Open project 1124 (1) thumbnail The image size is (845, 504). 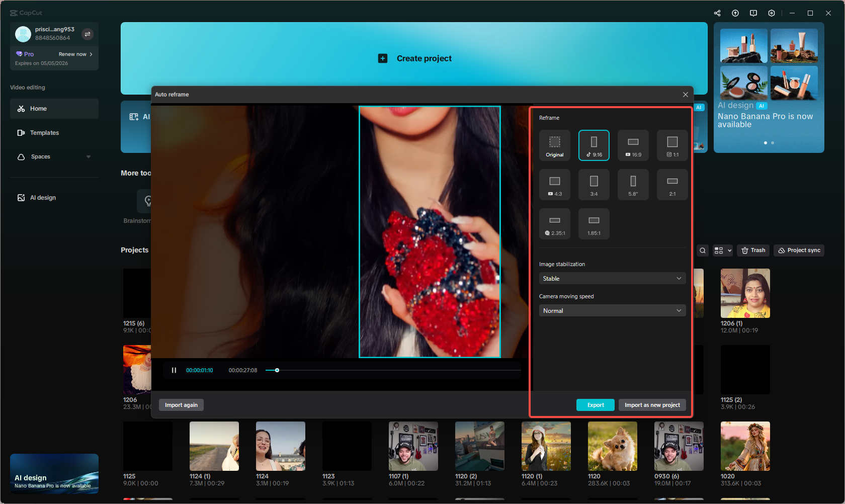(214, 446)
